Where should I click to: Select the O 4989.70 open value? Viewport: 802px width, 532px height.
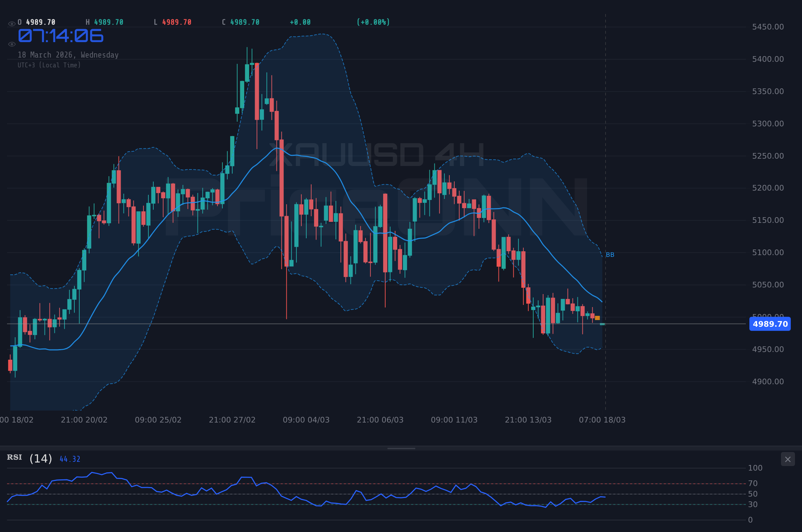tap(36, 22)
